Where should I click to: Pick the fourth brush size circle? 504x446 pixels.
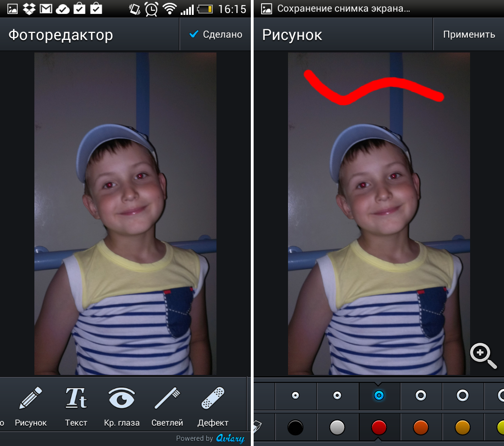point(421,395)
